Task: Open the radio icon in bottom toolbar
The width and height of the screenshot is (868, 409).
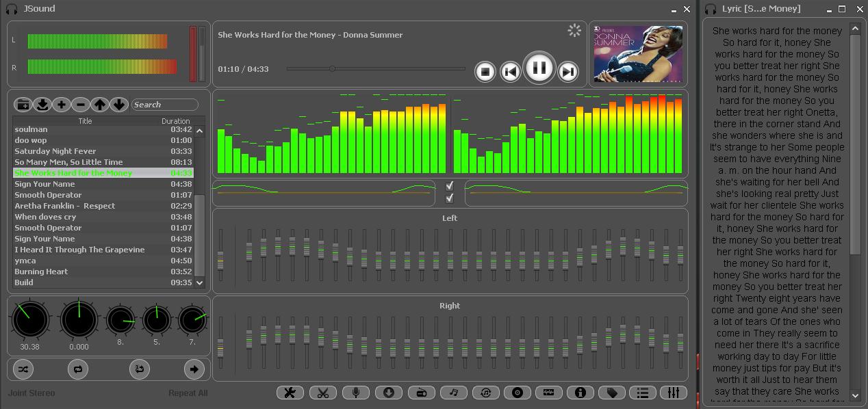Action: pos(421,393)
